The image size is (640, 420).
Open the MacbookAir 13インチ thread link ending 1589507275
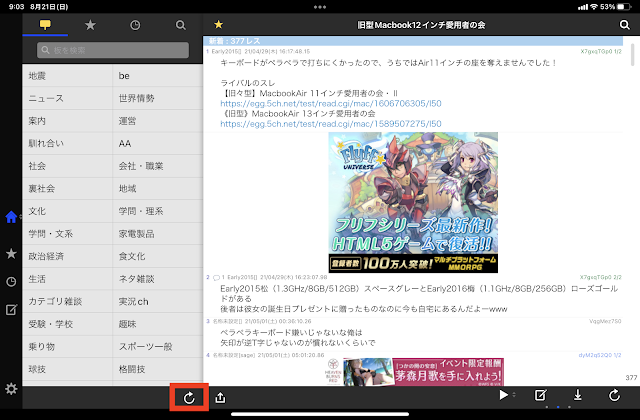(331, 124)
